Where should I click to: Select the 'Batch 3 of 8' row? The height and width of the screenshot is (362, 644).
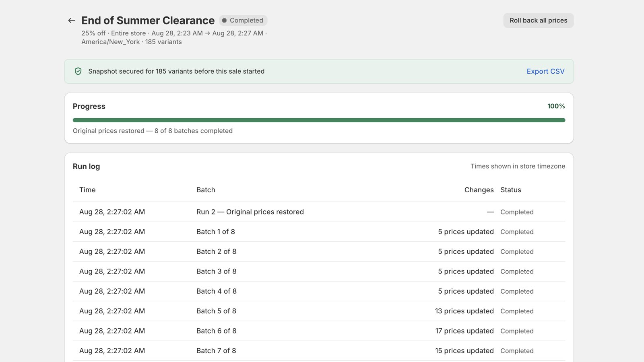point(319,271)
